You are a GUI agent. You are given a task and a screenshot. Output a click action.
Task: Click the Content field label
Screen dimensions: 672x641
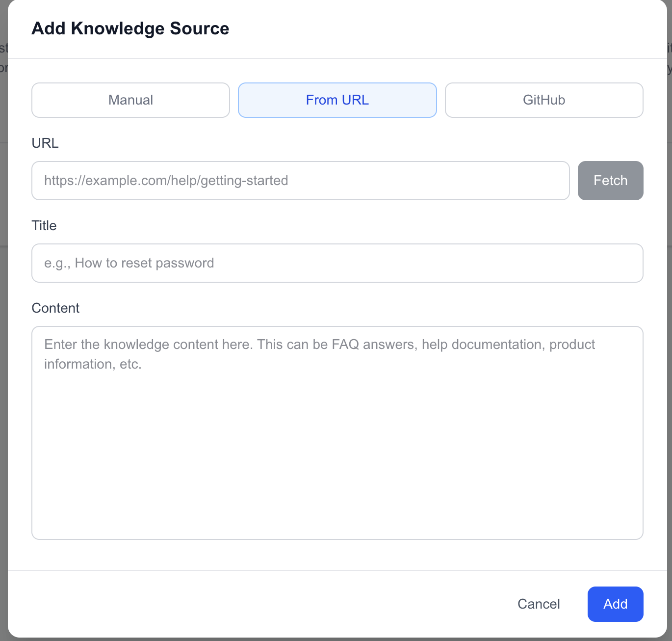coord(55,308)
